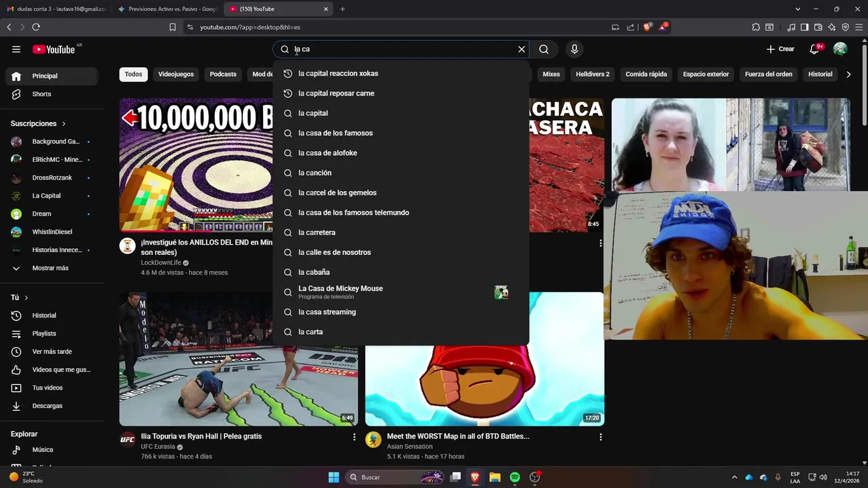This screenshot has height=488, width=868.
Task: Open options menu for Ilia Topuria video
Action: click(x=354, y=437)
